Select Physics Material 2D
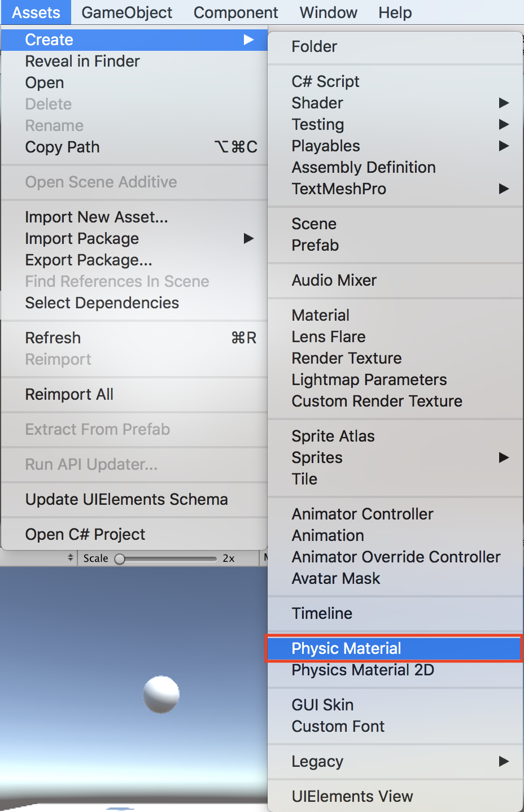 point(363,670)
